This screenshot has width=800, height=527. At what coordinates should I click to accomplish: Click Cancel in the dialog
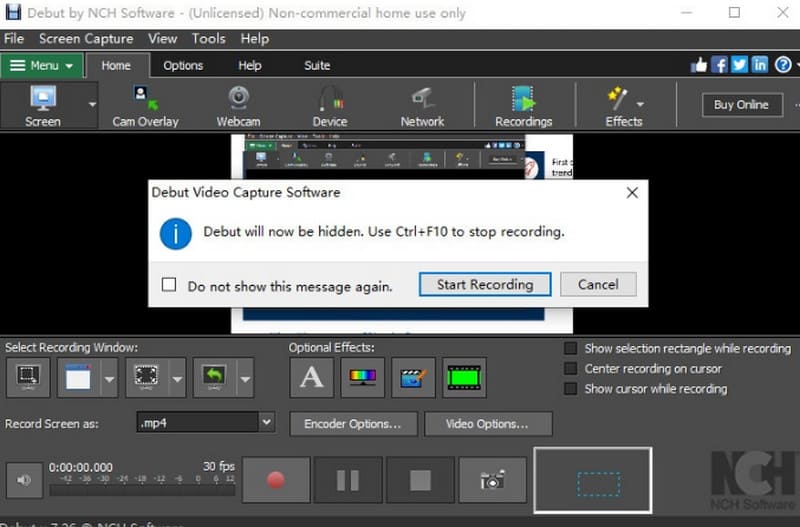(x=598, y=284)
